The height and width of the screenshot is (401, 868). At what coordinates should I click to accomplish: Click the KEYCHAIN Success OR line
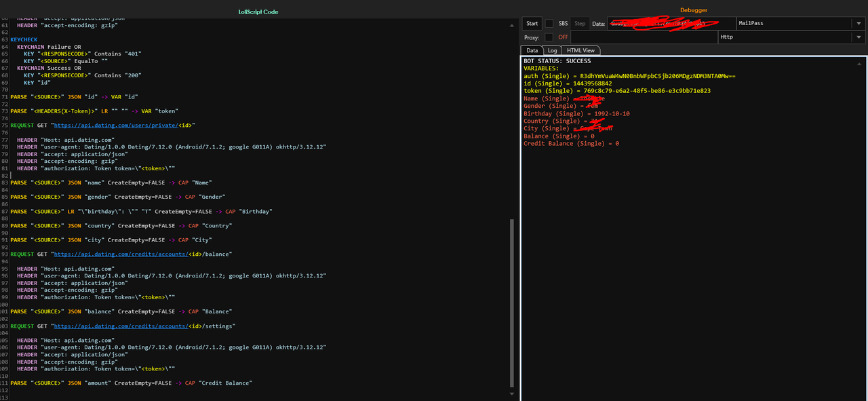[x=49, y=68]
